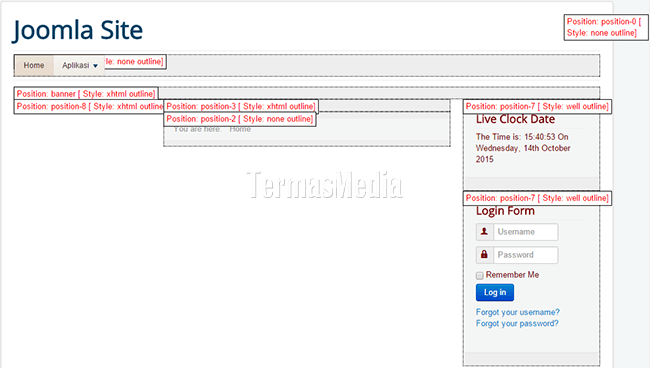The width and height of the screenshot is (650, 368).
Task: Click the clock time text 15:40:53
Action: pyautogui.click(x=539, y=137)
